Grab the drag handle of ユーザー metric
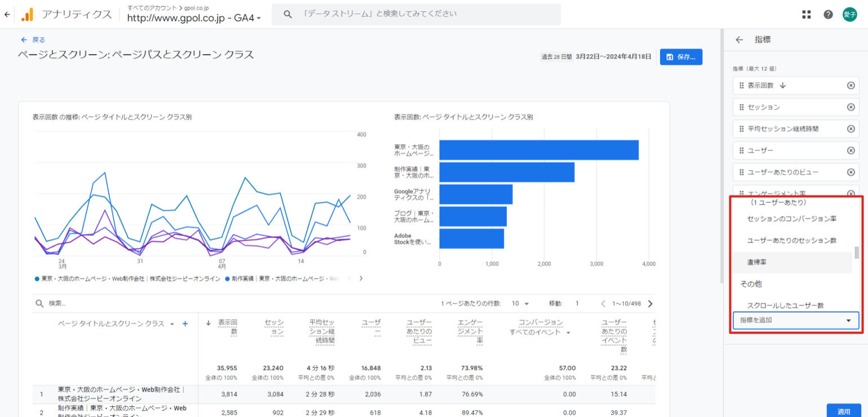Viewport: 868px width, 417px height. [x=742, y=150]
